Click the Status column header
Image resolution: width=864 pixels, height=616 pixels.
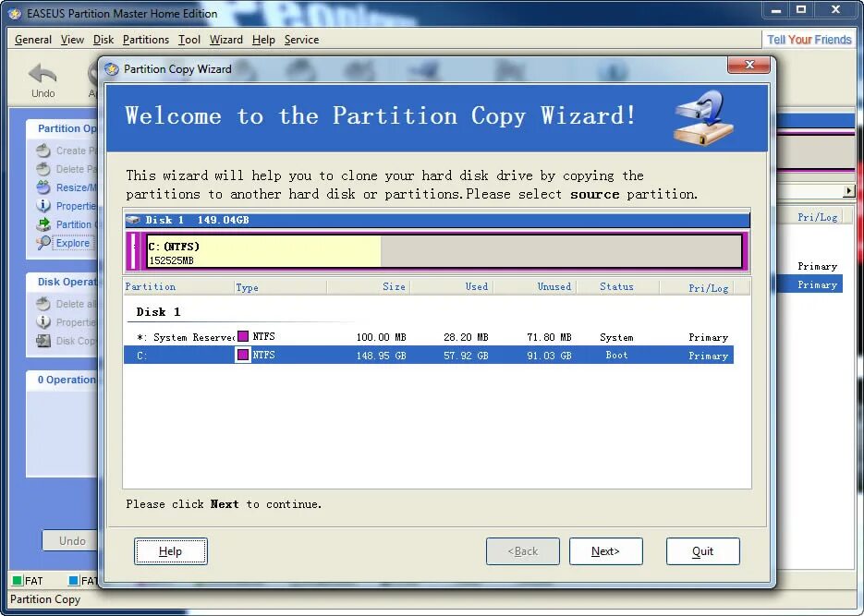click(x=617, y=287)
